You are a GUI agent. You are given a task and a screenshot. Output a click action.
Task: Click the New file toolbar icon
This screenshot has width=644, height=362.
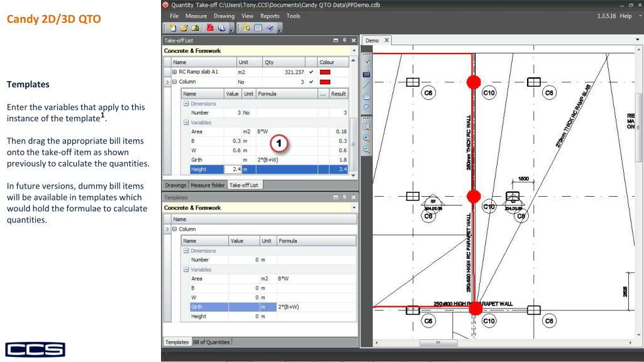(x=173, y=28)
